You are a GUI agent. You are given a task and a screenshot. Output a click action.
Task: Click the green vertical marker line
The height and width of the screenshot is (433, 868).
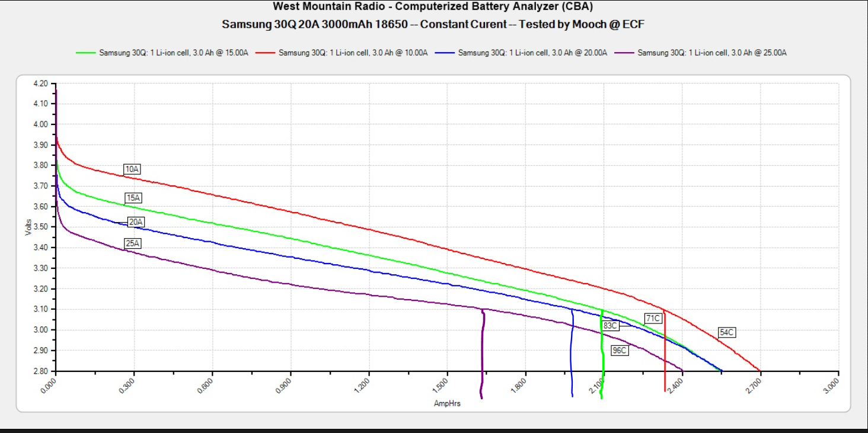[x=602, y=355]
